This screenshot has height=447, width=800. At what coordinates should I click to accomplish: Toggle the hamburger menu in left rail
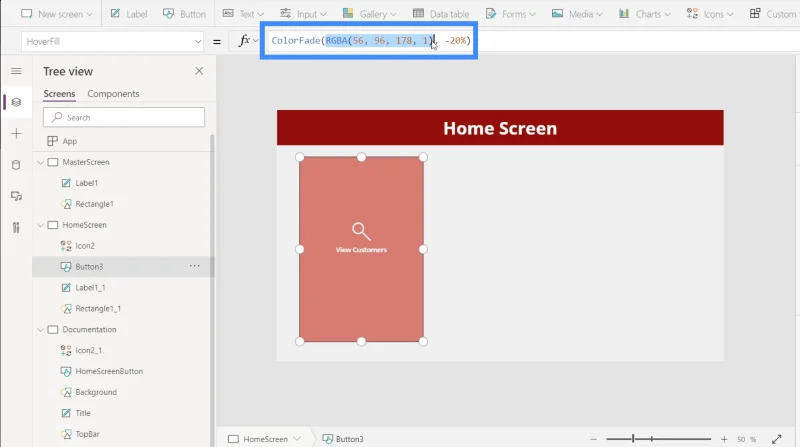click(x=16, y=71)
